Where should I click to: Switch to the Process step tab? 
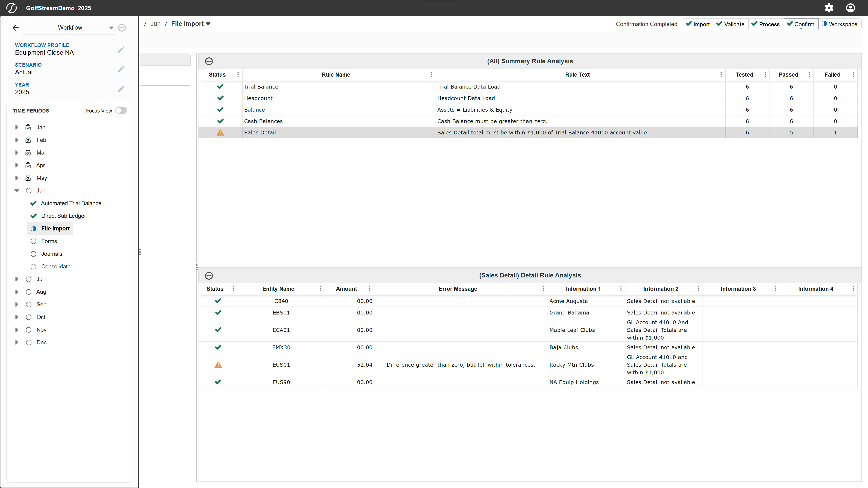pos(766,24)
